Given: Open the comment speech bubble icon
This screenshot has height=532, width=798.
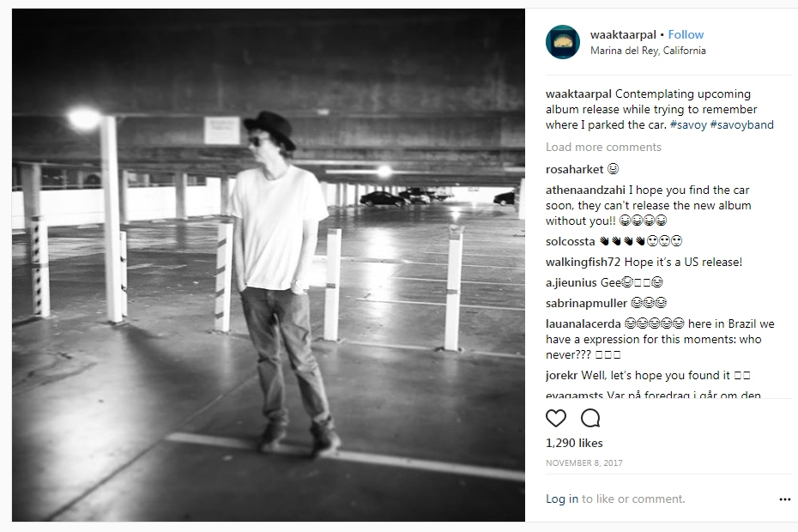Looking at the screenshot, I should (x=590, y=418).
